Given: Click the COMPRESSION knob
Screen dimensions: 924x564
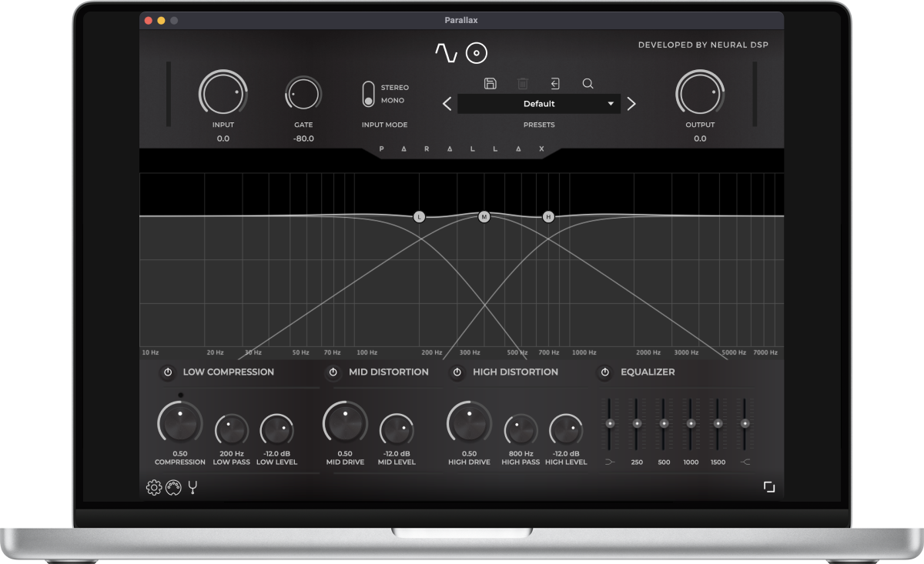Looking at the screenshot, I should 180,422.
